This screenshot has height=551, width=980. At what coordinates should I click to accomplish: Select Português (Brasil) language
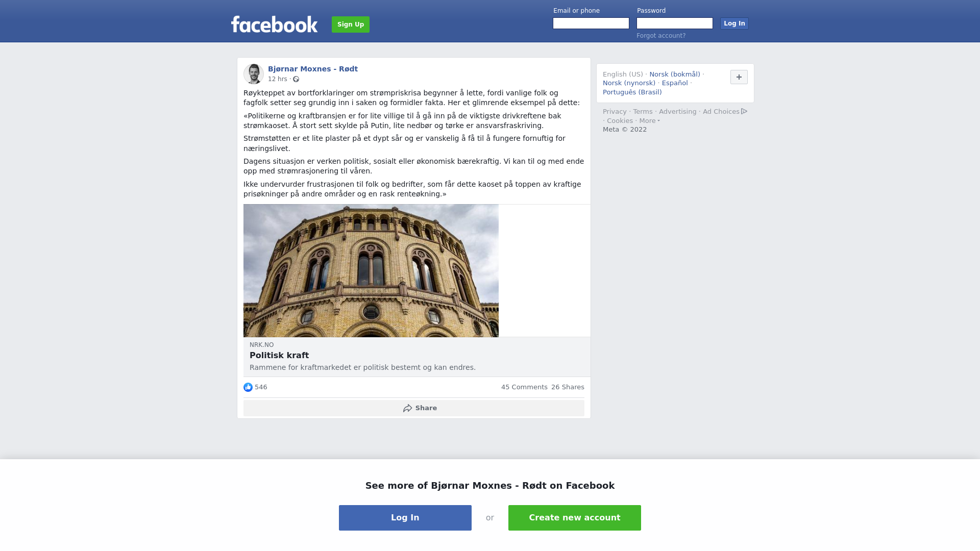pyautogui.click(x=632, y=92)
